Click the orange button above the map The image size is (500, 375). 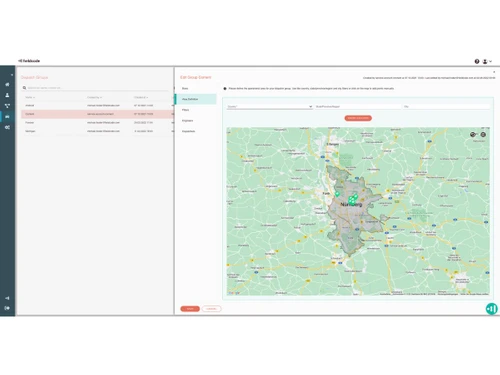358,118
